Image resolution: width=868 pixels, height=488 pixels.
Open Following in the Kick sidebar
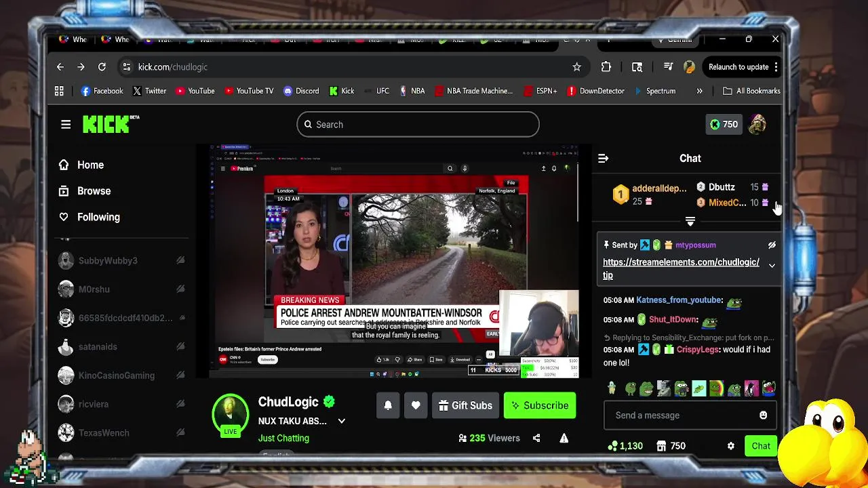[90, 217]
